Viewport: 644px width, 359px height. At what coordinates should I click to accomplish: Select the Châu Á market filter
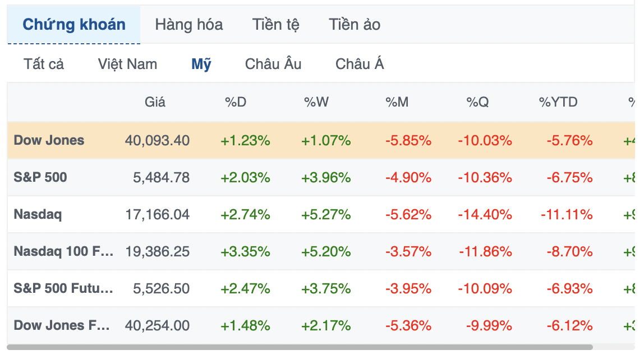360,64
